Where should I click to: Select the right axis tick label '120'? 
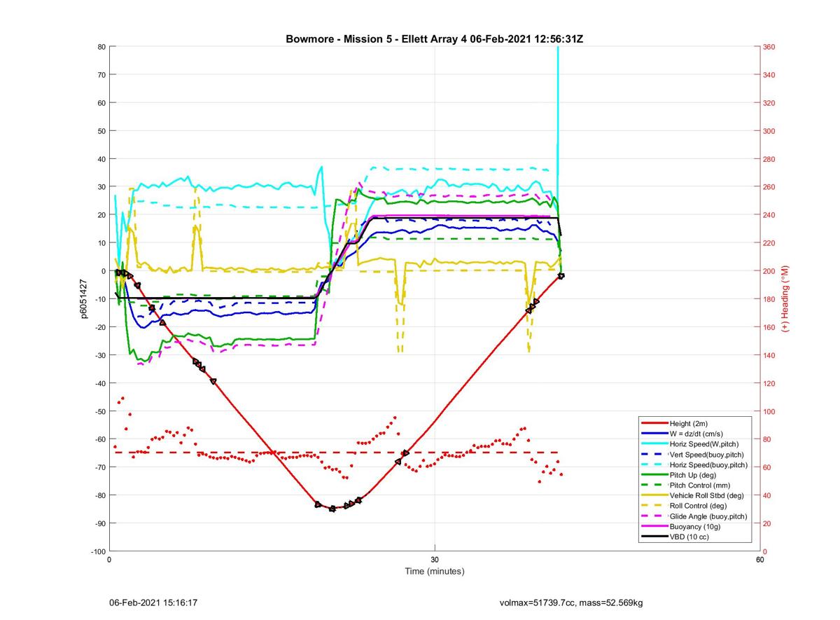[770, 383]
